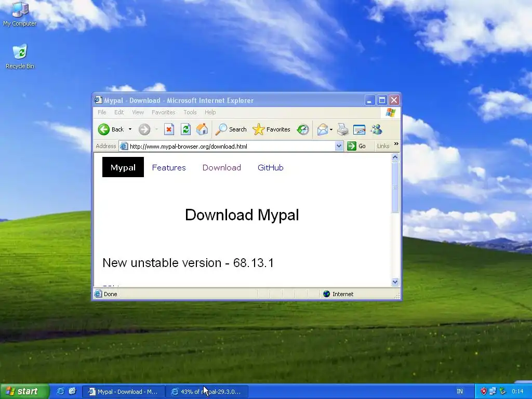Viewport: 532px width, 399px height.
Task: Click the Go button
Action: [x=356, y=146]
